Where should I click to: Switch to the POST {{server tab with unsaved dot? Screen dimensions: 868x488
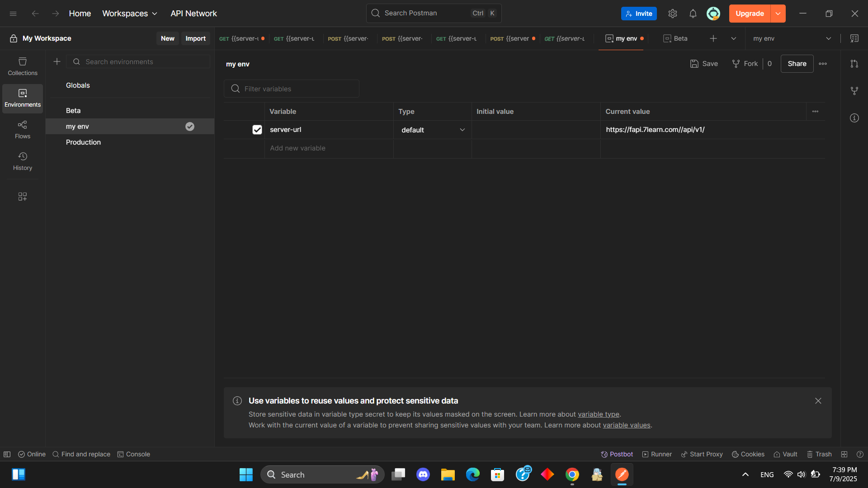(513, 38)
